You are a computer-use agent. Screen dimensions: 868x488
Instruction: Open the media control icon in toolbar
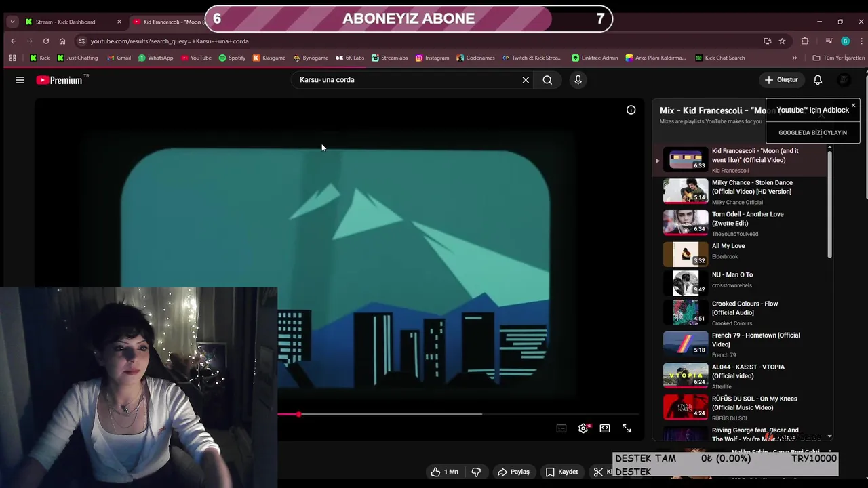[x=829, y=41]
